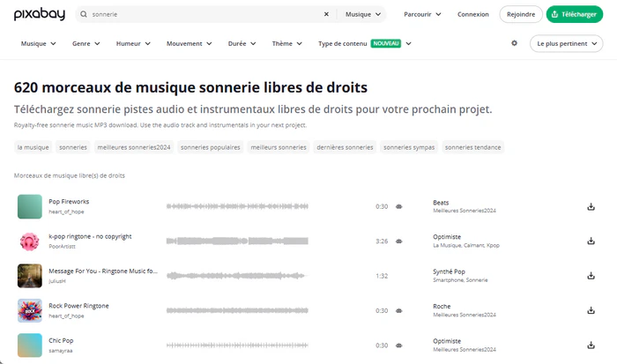Click the Connexion link
Screen dimensions: 617x364
pyautogui.click(x=473, y=14)
